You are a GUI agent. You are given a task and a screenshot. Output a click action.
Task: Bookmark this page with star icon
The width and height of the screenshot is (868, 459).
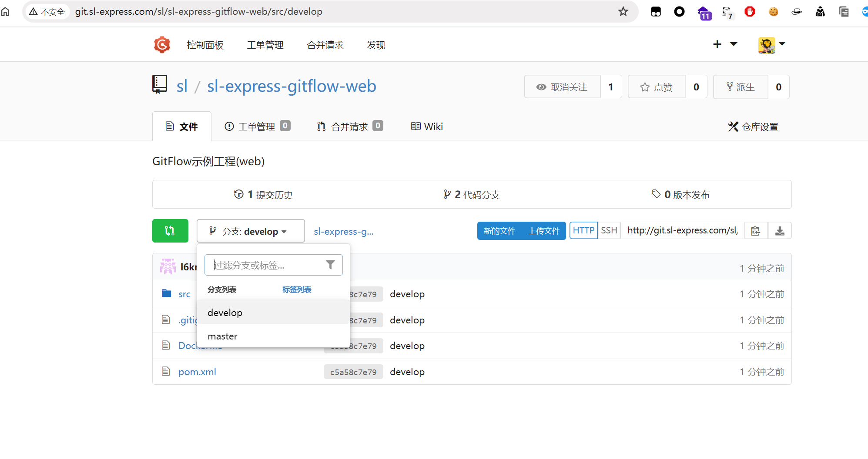tap(623, 12)
